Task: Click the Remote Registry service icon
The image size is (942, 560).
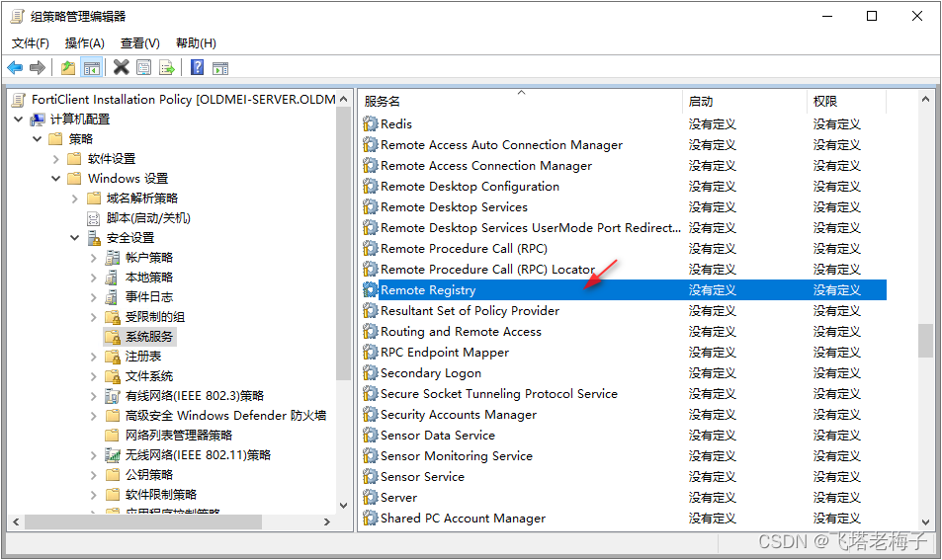Action: [370, 290]
